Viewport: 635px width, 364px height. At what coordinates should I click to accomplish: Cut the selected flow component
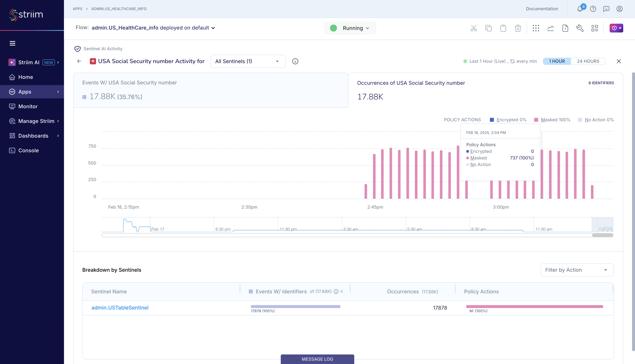(474, 28)
